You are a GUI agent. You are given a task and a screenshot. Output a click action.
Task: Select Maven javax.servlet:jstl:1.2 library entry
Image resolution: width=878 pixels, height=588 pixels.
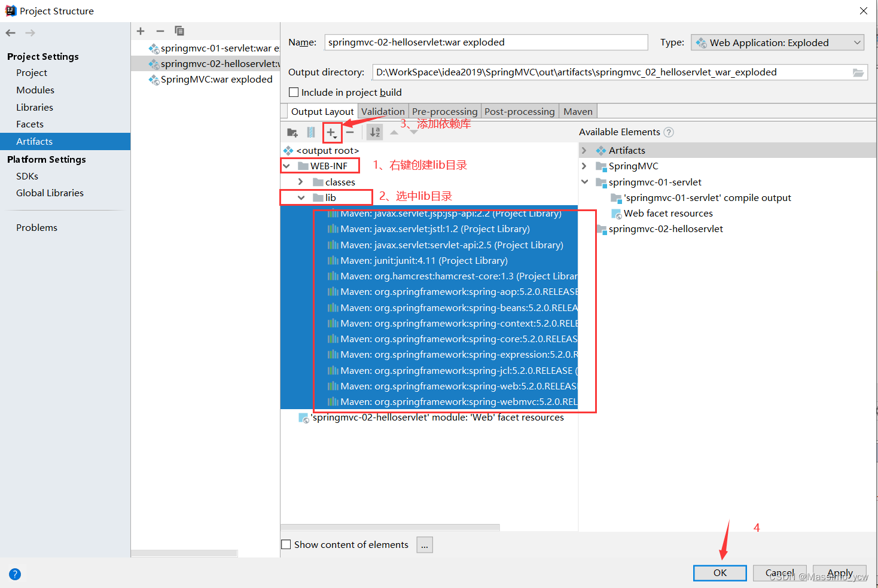[x=429, y=229]
